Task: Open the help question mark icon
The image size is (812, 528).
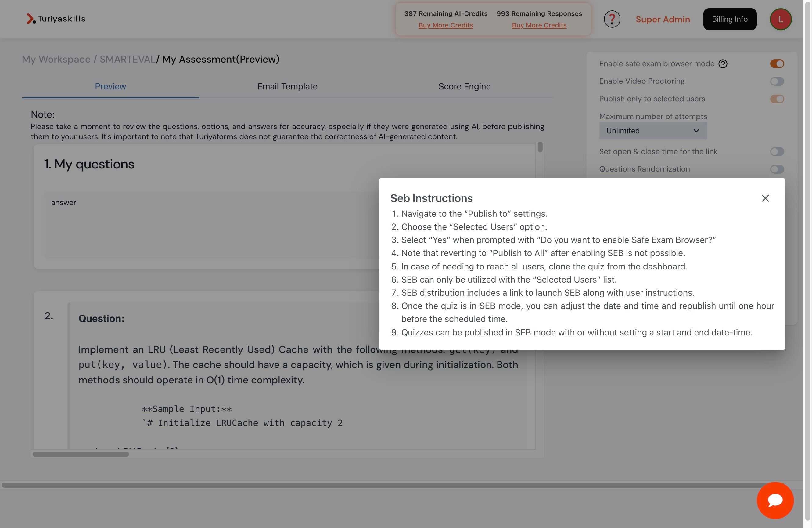Action: pos(612,19)
